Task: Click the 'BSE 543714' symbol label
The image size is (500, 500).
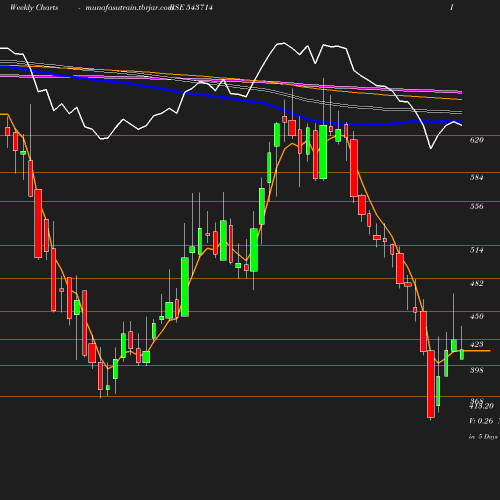Action: coord(192,8)
